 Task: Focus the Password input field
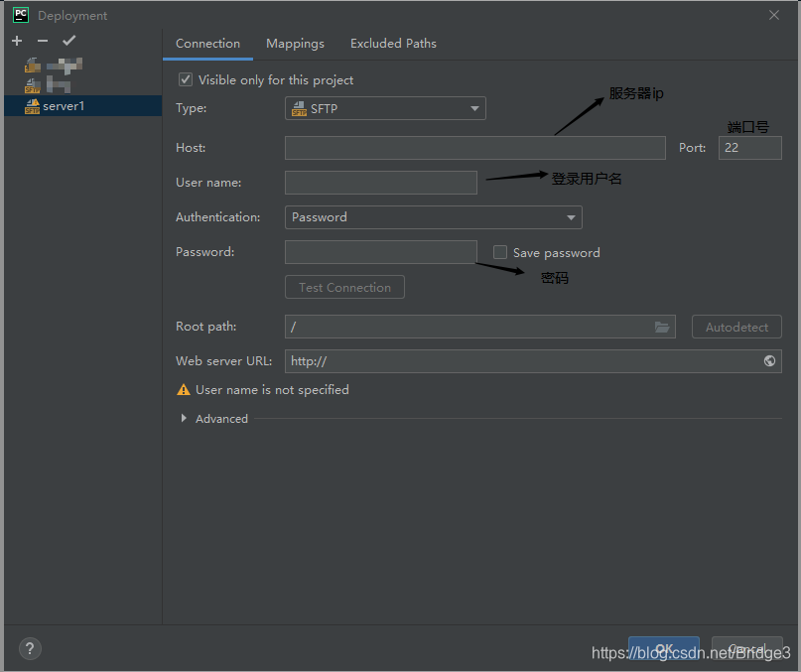click(381, 252)
